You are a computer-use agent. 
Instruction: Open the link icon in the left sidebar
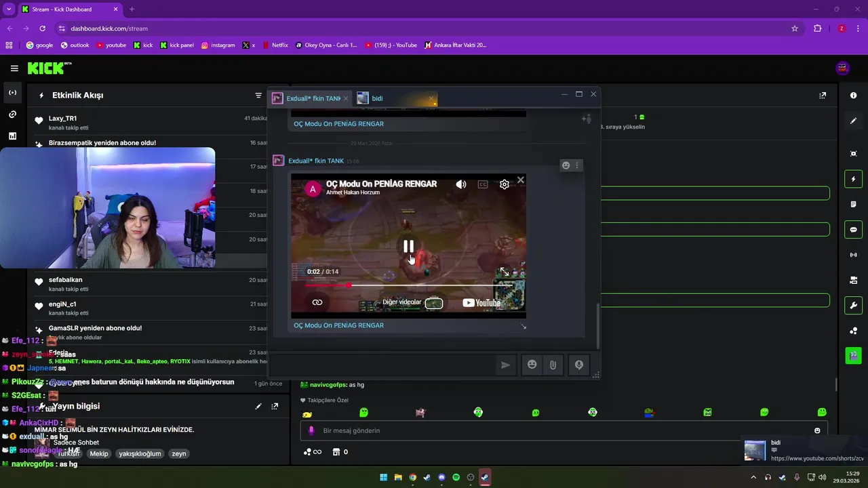point(12,114)
